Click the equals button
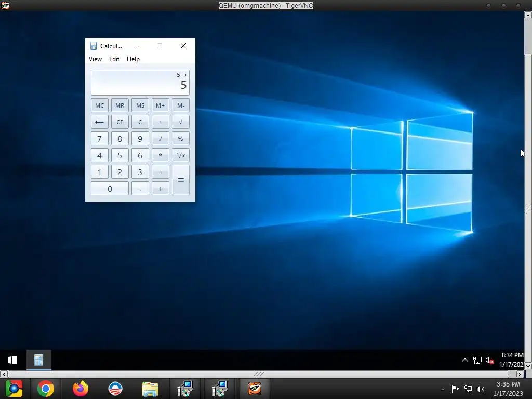The height and width of the screenshot is (399, 532). [x=180, y=180]
